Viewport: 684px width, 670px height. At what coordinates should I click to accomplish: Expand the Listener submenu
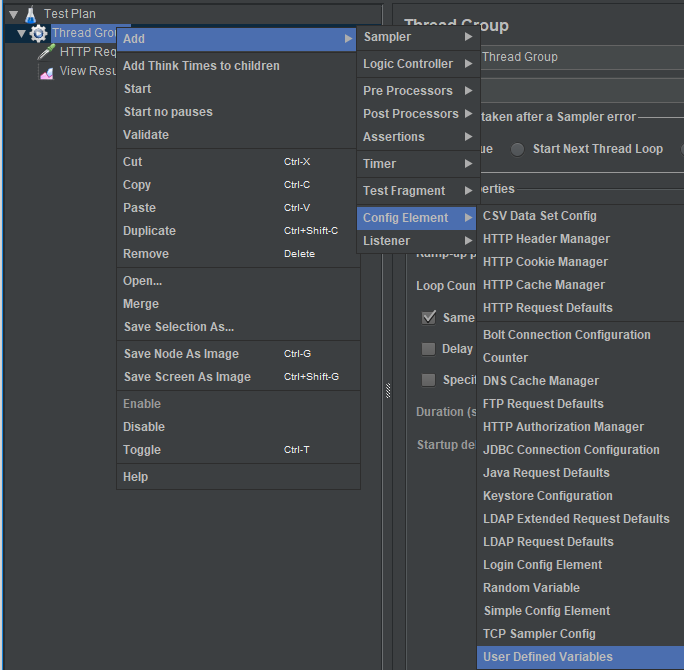coord(417,241)
